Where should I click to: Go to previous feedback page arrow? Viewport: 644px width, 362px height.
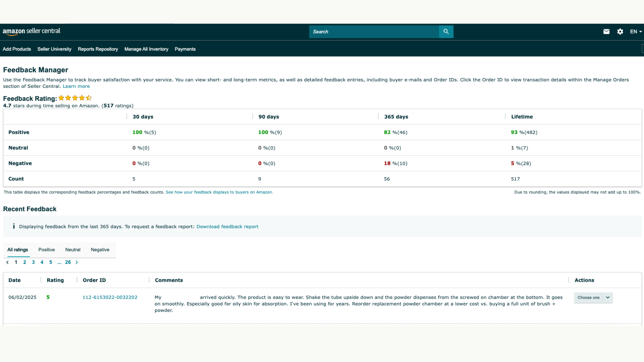7,262
